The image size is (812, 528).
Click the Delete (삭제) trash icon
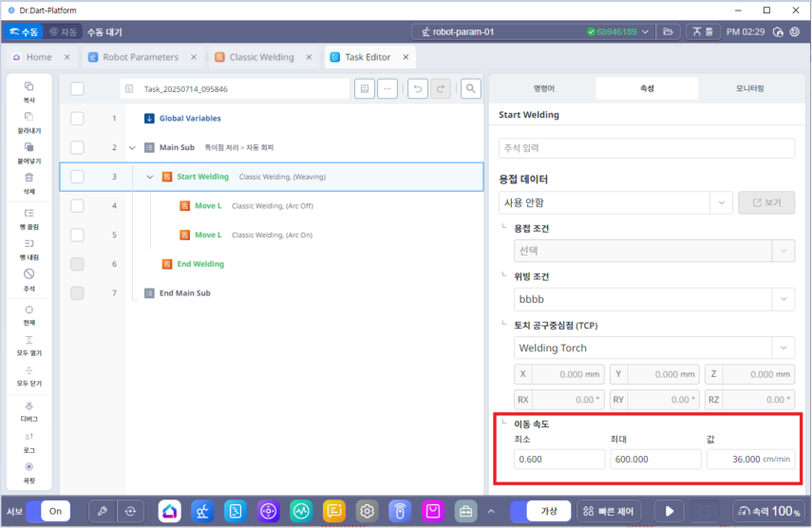28,179
